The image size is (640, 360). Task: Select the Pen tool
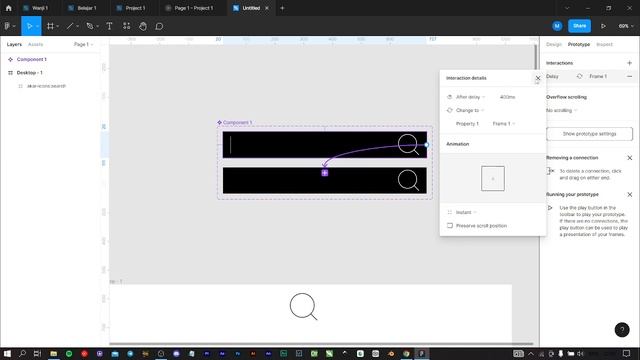point(90,26)
